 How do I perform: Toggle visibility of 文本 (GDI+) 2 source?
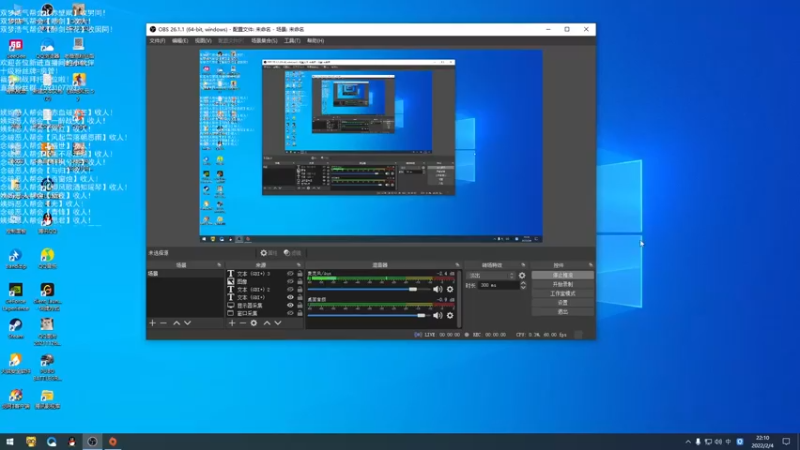[x=290, y=289]
